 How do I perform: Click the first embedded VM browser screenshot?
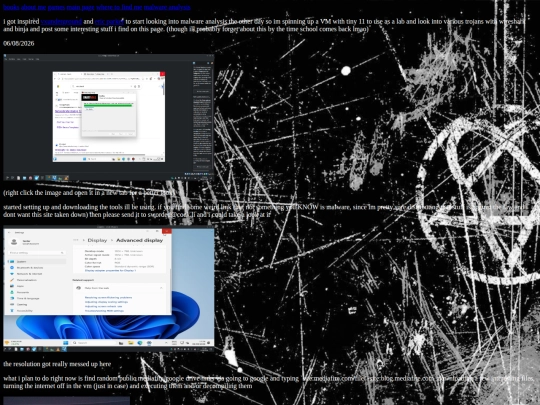pos(108,118)
